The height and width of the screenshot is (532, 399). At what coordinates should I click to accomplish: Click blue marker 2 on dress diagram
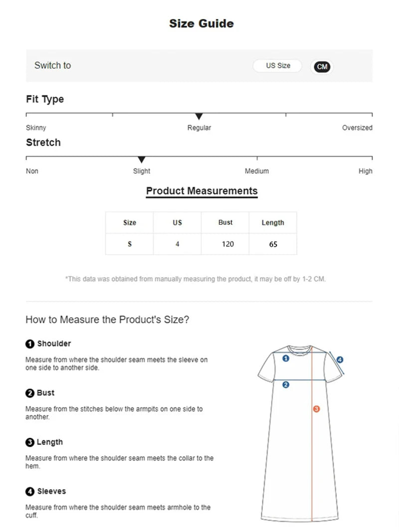click(x=286, y=385)
